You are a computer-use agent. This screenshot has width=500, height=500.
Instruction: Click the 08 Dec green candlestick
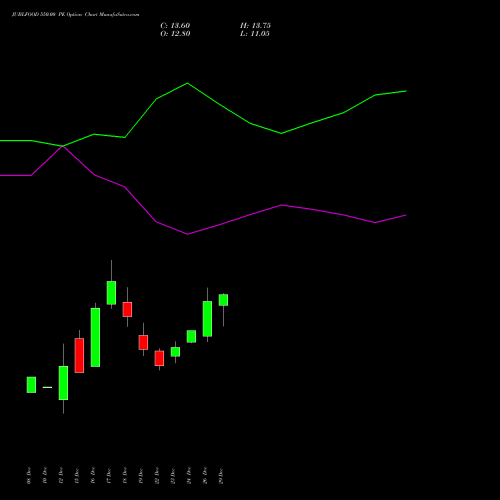31,385
